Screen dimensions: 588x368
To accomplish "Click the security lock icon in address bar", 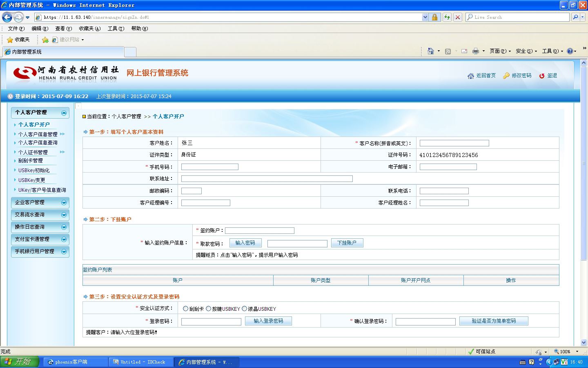I will 434,17.
